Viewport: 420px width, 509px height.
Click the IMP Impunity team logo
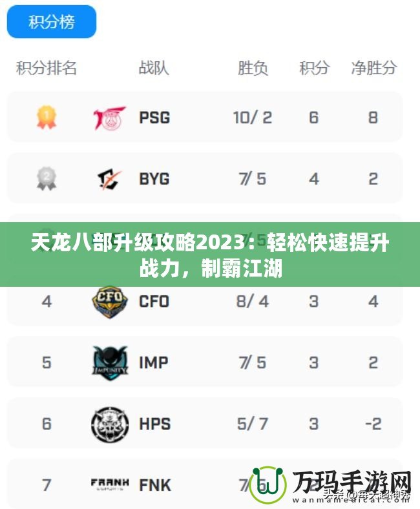[110, 363]
